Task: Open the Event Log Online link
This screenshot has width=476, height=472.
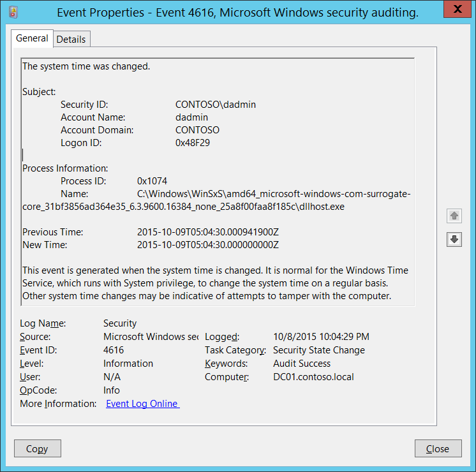Action: (143, 404)
